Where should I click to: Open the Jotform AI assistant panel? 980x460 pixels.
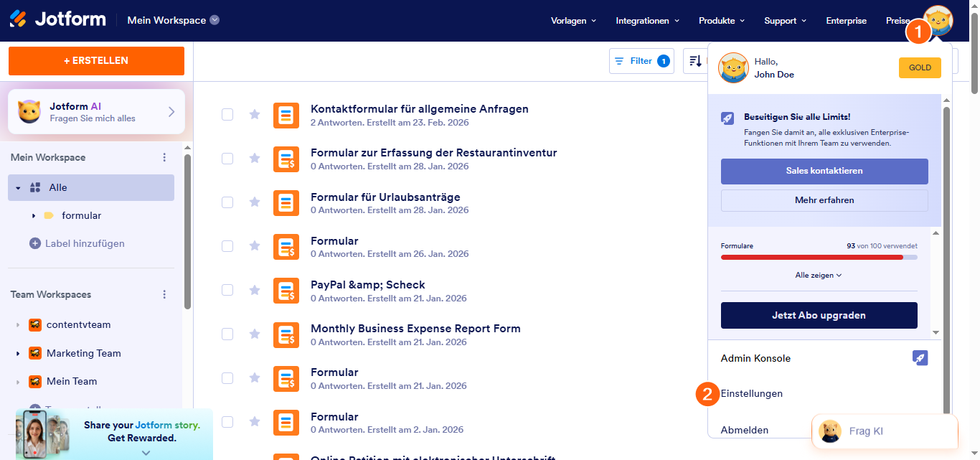pos(96,111)
